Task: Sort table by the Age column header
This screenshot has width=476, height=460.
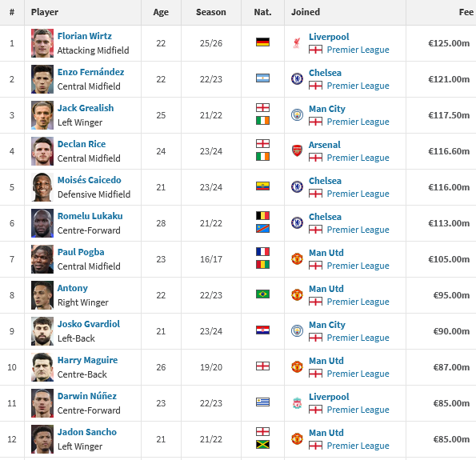Action: (161, 12)
